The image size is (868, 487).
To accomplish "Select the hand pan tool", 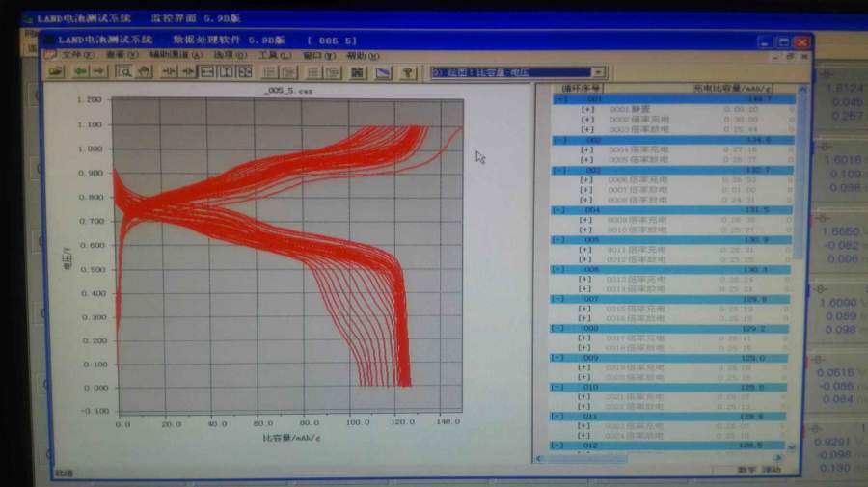I will pos(144,72).
